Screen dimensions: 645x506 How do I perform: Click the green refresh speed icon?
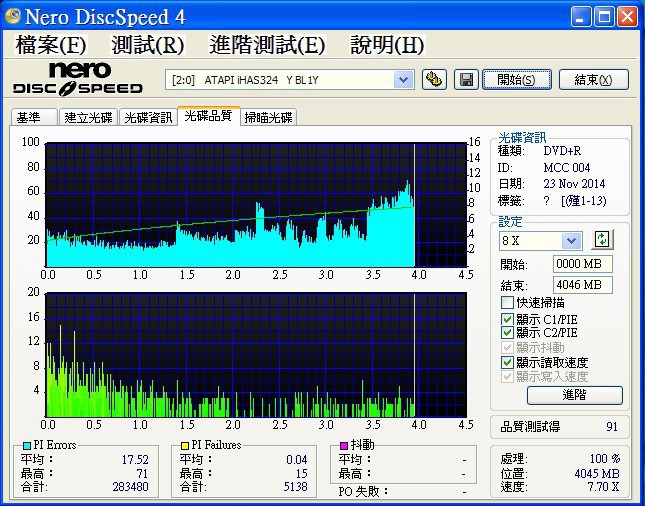click(x=602, y=240)
